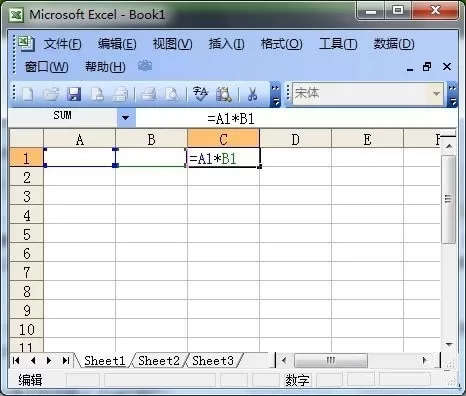Viewport: 466px width, 396px height.
Task: Minimize the workbook document window
Action: coord(410,69)
